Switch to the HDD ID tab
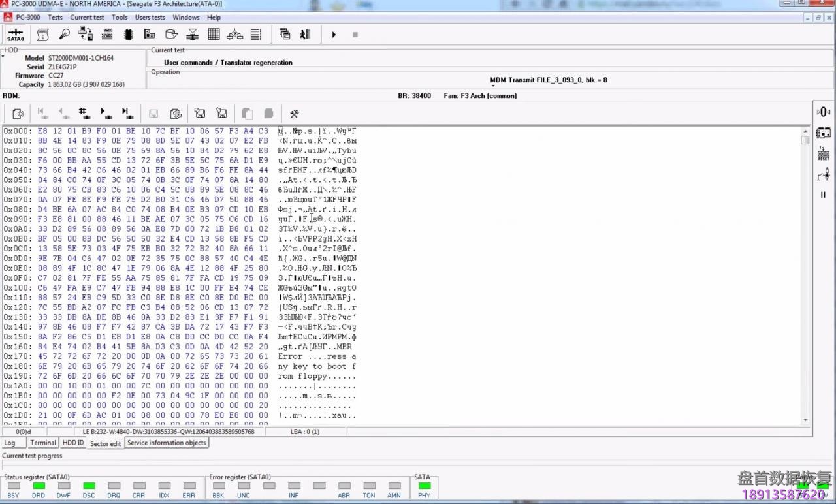This screenshot has width=836, height=504. (x=72, y=443)
